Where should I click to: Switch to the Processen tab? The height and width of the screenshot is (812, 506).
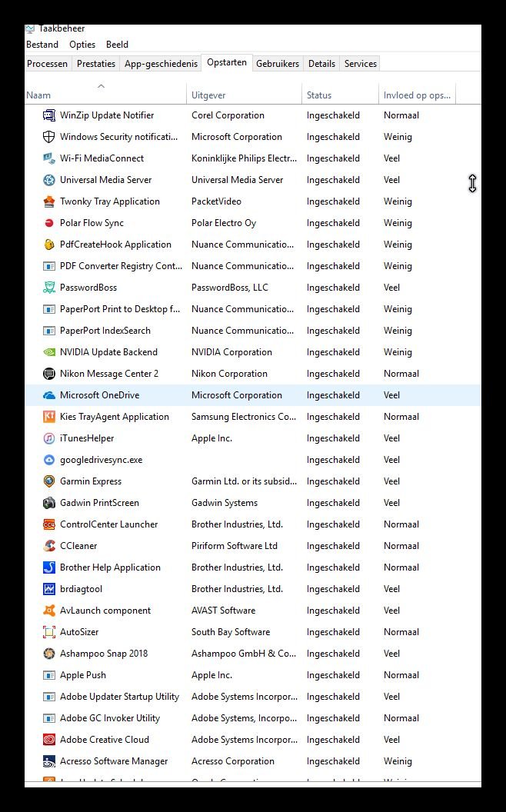[47, 64]
